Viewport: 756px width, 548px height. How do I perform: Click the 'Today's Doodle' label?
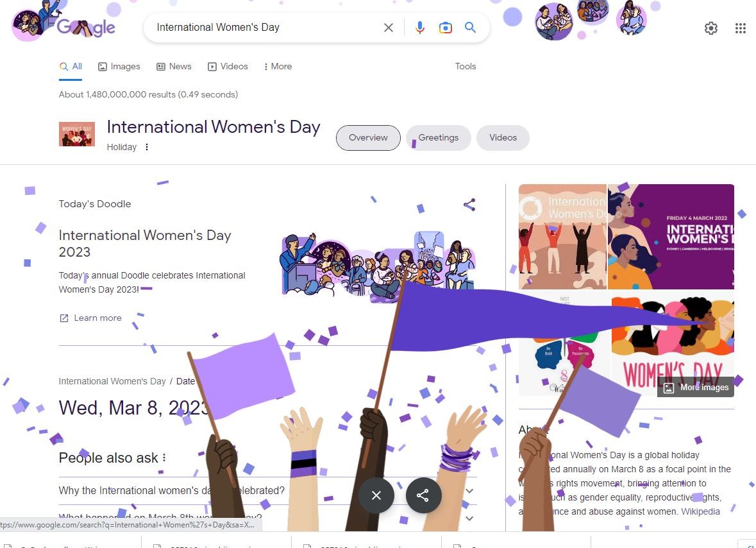coord(94,204)
